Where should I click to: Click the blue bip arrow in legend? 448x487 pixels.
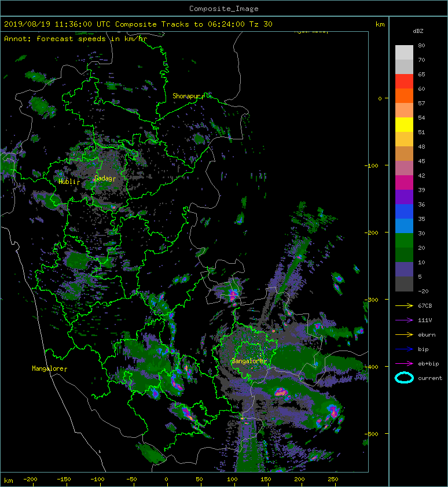[404, 349]
